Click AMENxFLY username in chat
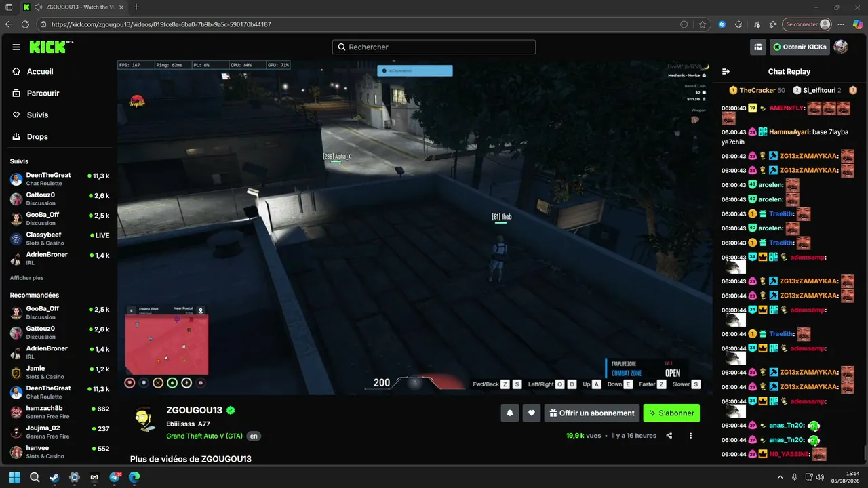This screenshot has height=488, width=868. pos(787,108)
